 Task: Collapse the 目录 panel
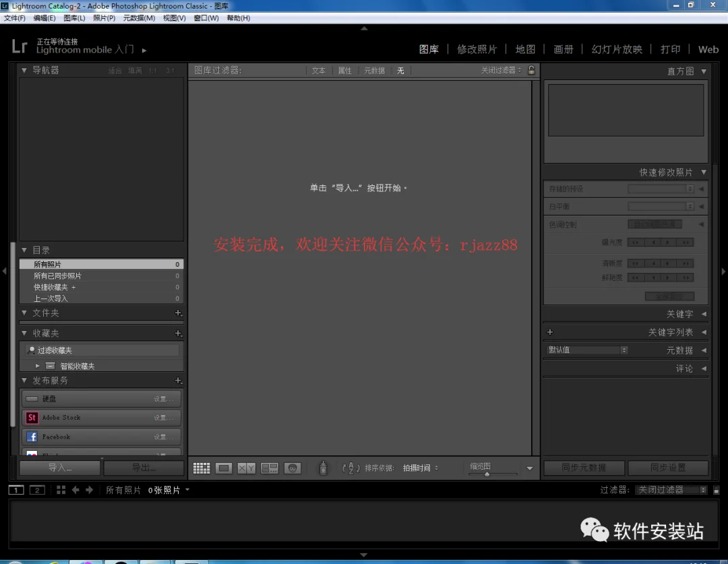(x=24, y=250)
